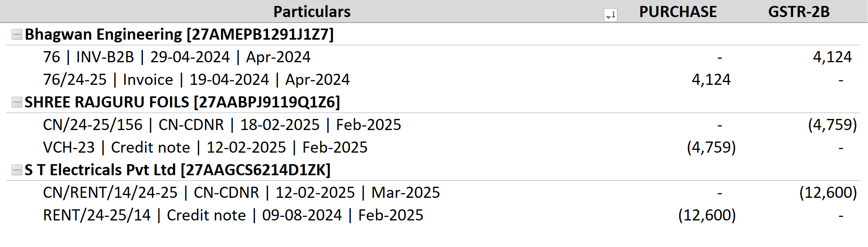Screen dimensions: 868x247
Task: Select the Bhagwan Engineering supplier row label
Action: 179,34
